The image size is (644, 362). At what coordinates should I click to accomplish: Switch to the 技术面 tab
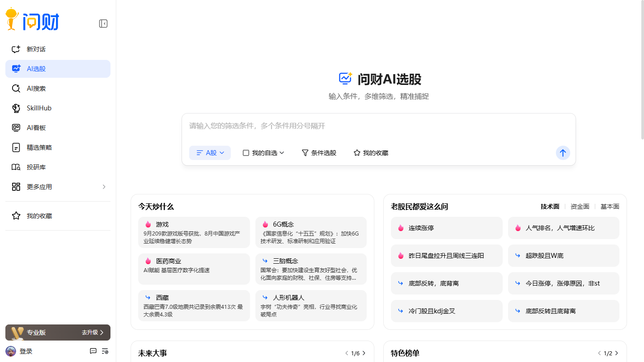550,206
